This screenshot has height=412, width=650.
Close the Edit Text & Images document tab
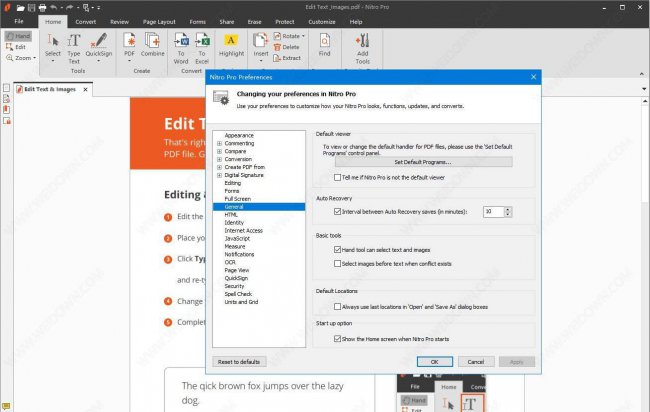tap(85, 89)
